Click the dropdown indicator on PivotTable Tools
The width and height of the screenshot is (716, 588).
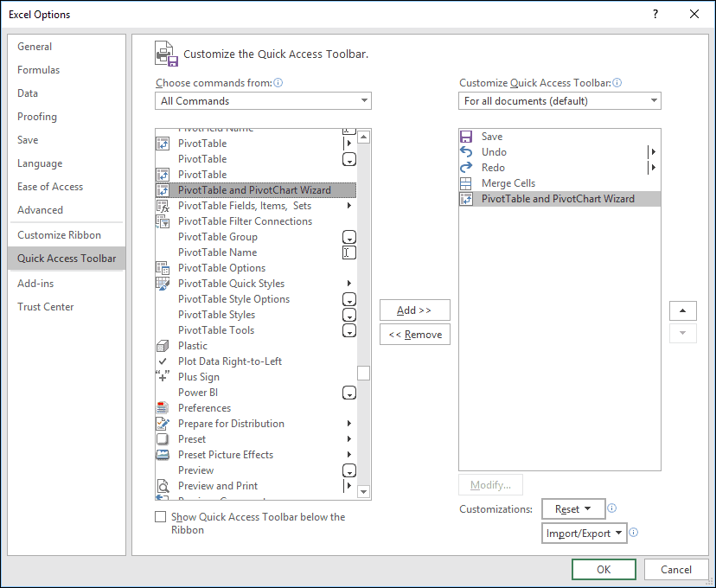(x=349, y=330)
